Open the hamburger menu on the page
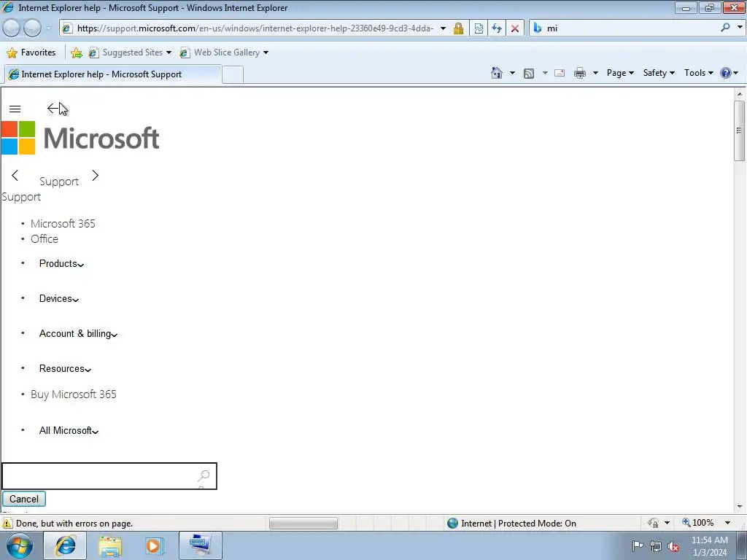The width and height of the screenshot is (747, 560). coord(15,109)
